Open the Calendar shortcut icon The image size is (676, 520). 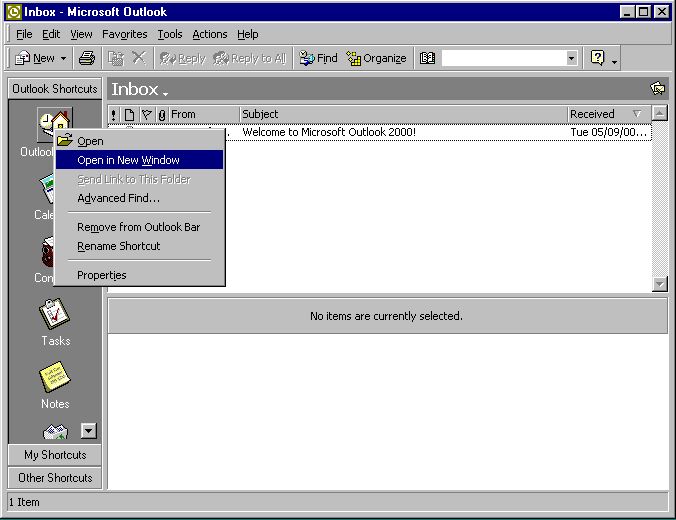tap(47, 189)
